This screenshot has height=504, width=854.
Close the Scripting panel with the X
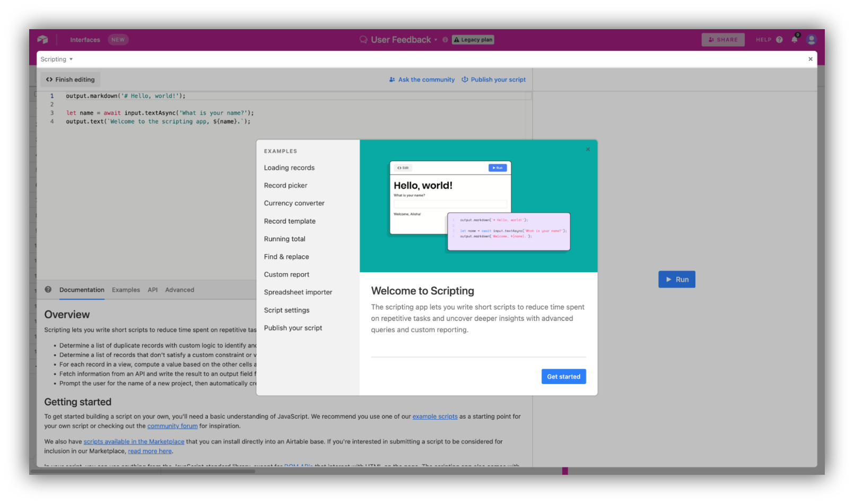(811, 59)
